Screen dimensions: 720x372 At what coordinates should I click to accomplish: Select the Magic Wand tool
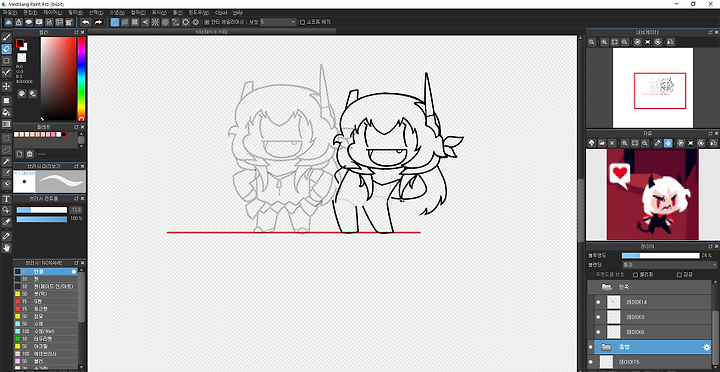[6, 161]
